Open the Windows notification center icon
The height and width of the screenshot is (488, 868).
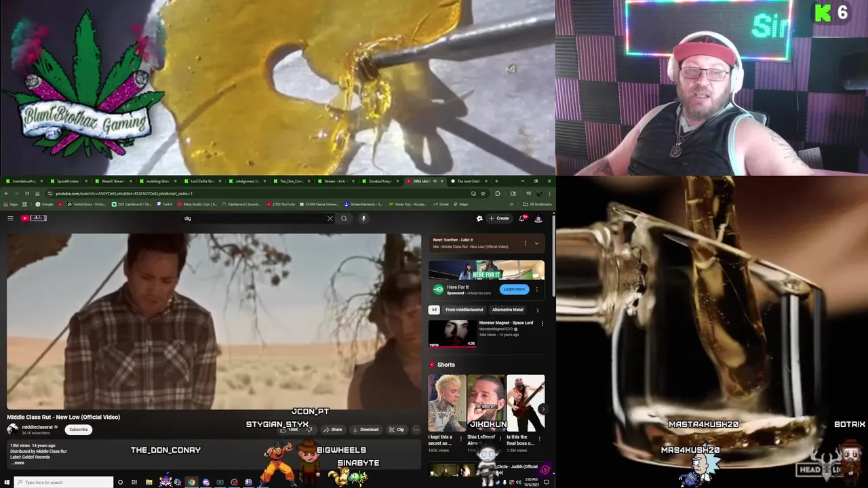click(x=547, y=483)
